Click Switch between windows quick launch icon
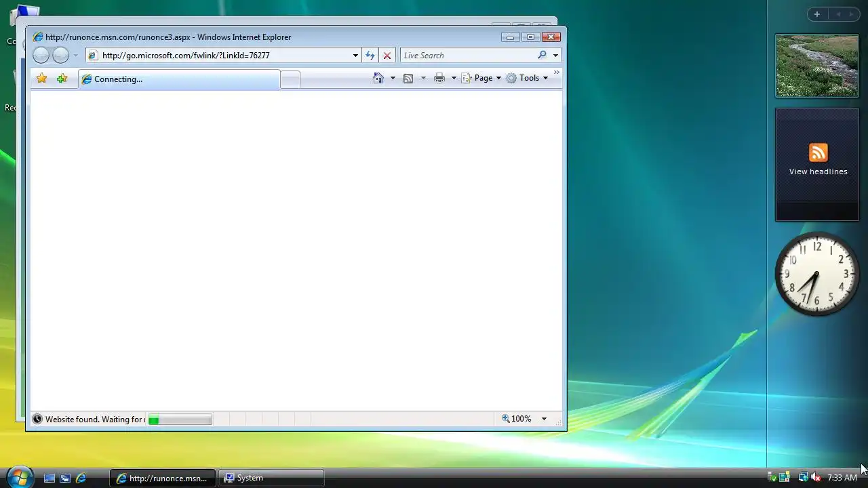Image resolution: width=868 pixels, height=488 pixels. (x=65, y=478)
